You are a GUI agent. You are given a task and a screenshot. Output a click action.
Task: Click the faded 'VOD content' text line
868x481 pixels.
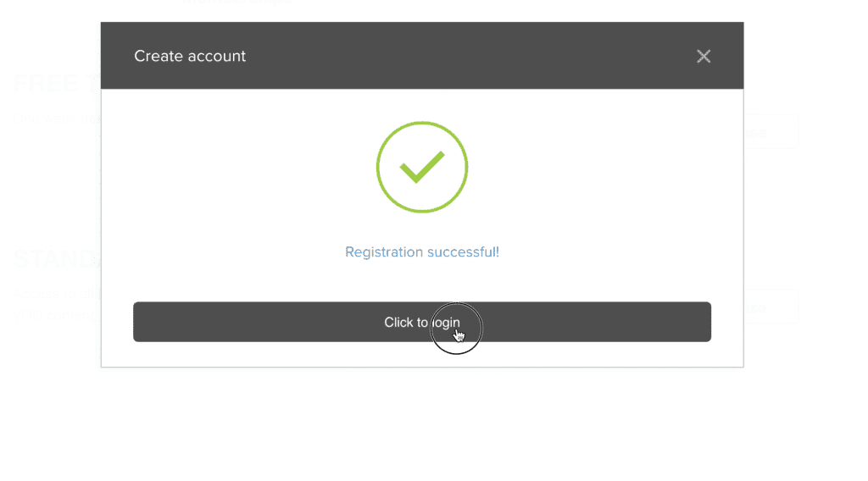pos(57,316)
